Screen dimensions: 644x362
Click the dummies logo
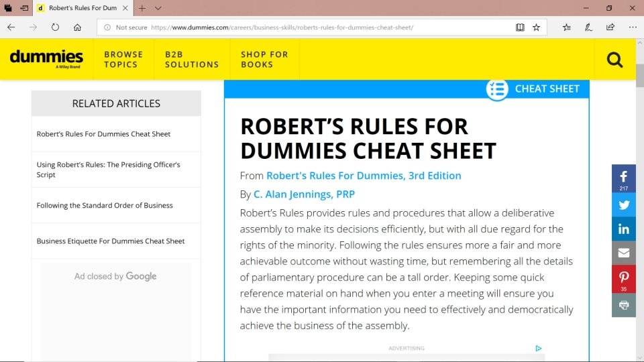[x=46, y=59]
